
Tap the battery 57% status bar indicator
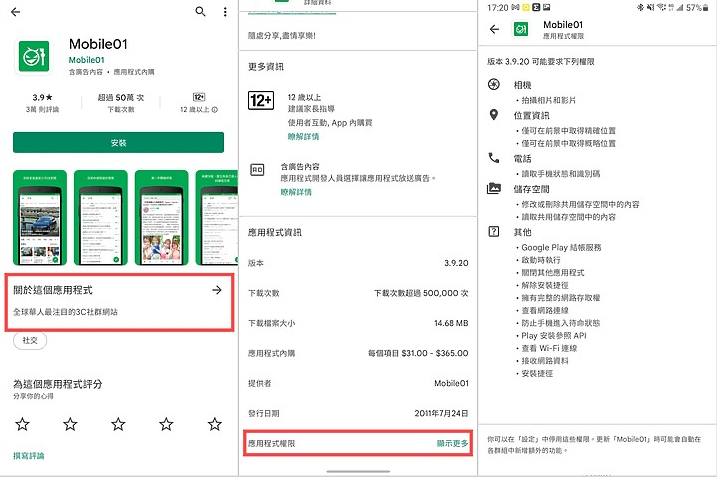coord(697,7)
